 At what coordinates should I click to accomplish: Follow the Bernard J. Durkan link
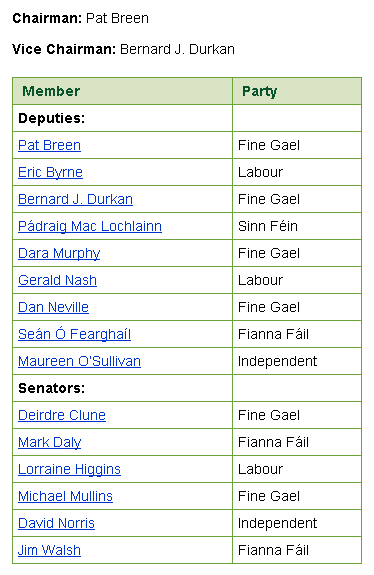(x=76, y=199)
